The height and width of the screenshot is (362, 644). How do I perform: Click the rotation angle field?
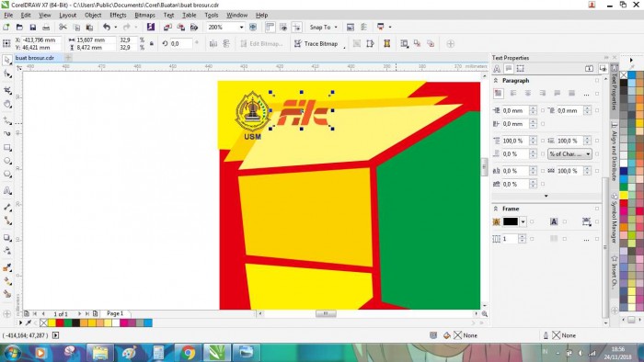point(180,43)
